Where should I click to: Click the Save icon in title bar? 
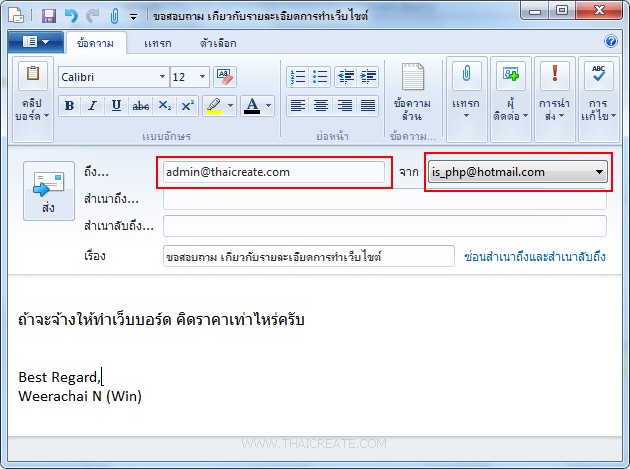click(49, 16)
